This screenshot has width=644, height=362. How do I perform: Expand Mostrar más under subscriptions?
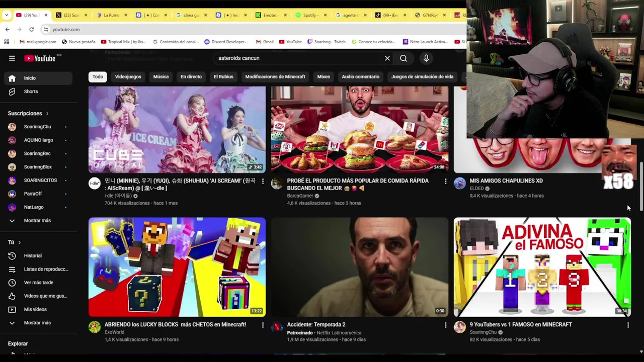(x=38, y=221)
